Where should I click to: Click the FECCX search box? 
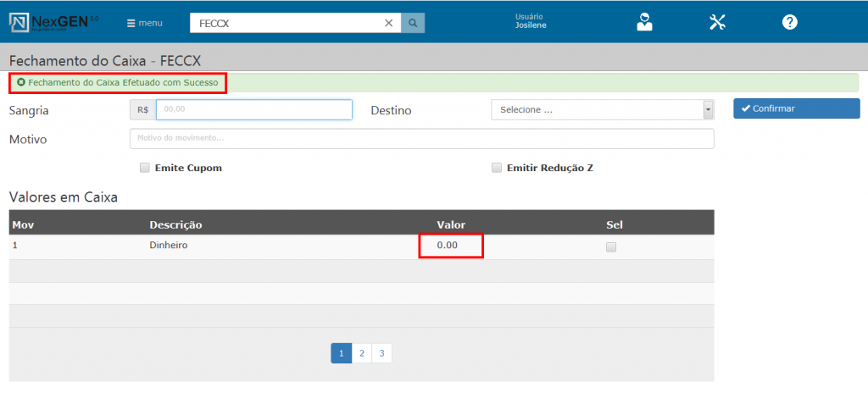[x=287, y=24]
